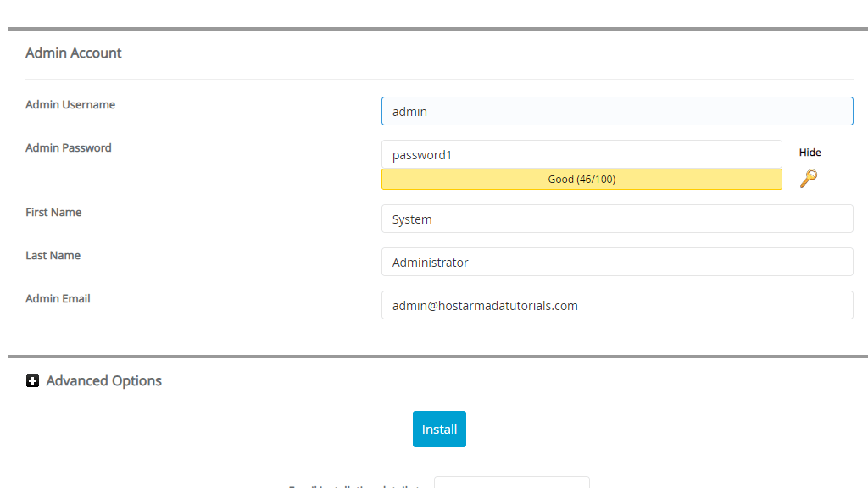Screen dimensions: 868x488
Task: Click the Admin Username label
Action: tap(70, 105)
